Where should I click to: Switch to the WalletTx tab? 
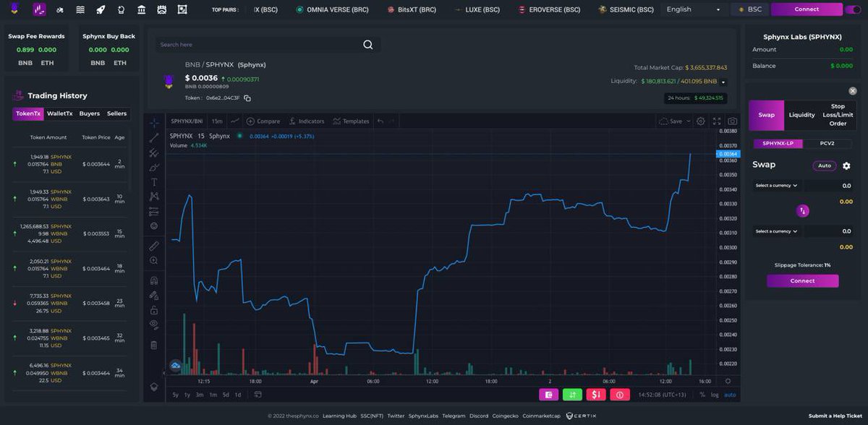(59, 113)
